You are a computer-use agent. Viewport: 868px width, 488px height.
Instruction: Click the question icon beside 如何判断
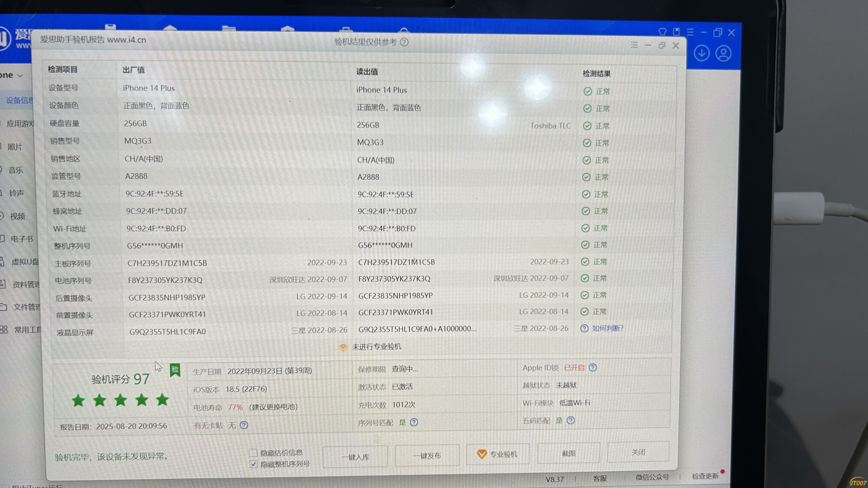[x=584, y=328]
